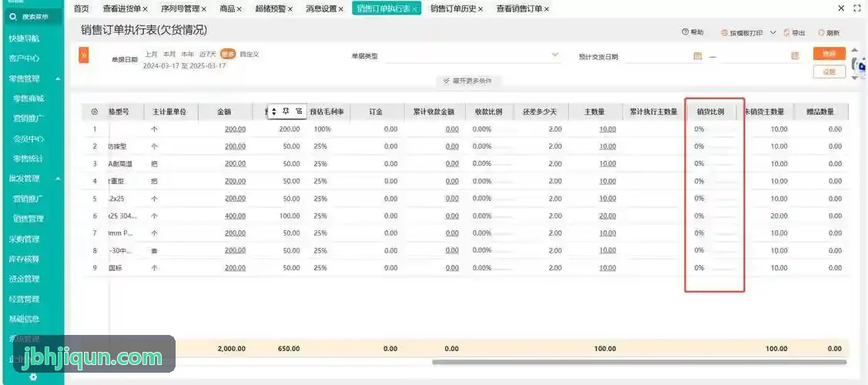
Task: Click the template print printer icon
Action: click(x=724, y=33)
